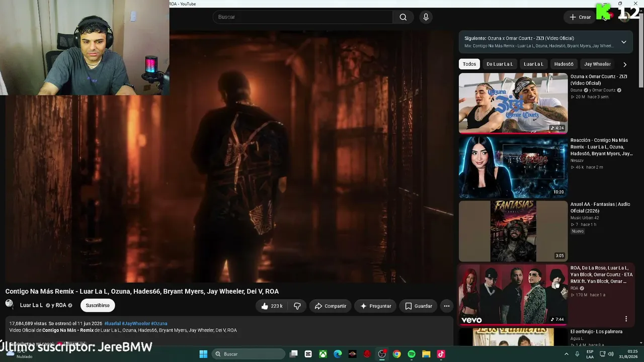Open the #JayWheeler hashtag link
Screen dimensions: 644x362
pyautogui.click(x=136, y=324)
